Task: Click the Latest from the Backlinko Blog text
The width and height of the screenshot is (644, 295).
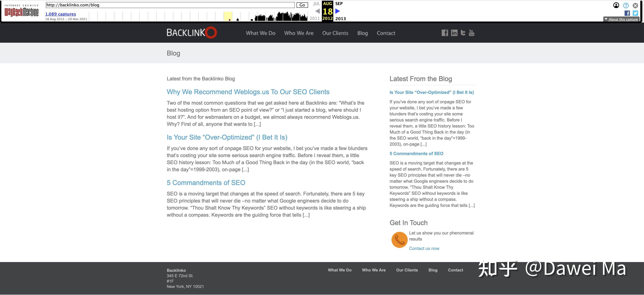Action: point(201,79)
